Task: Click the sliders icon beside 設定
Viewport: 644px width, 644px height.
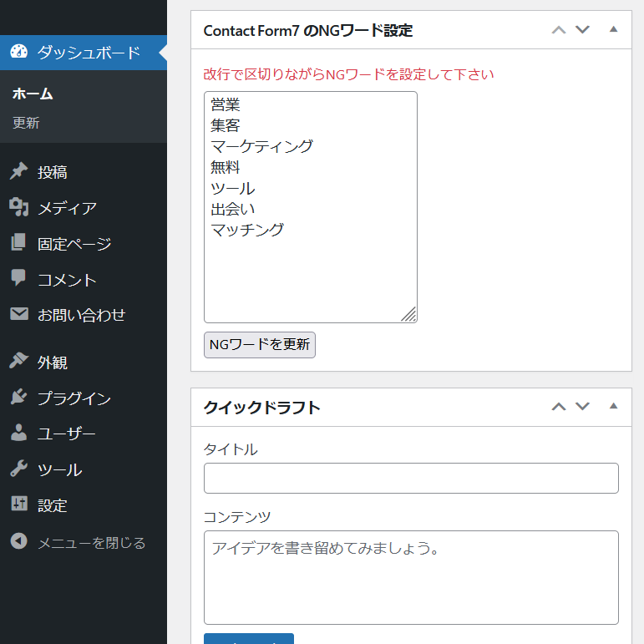Action: (x=19, y=504)
